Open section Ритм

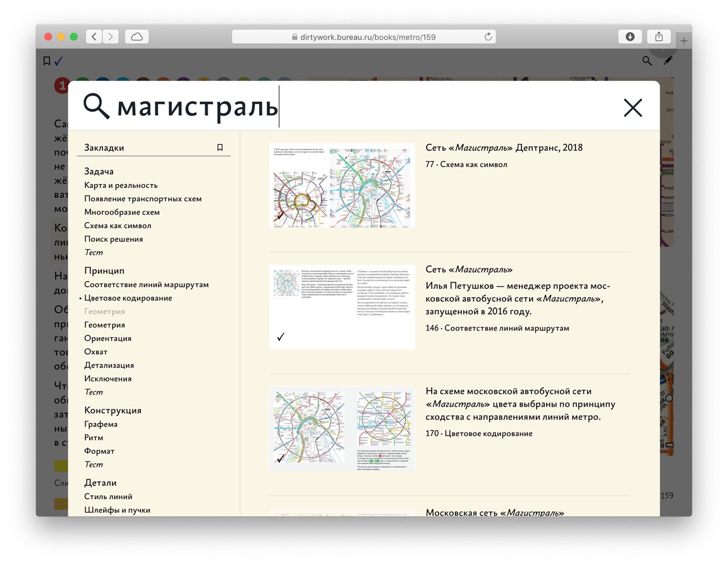(94, 437)
